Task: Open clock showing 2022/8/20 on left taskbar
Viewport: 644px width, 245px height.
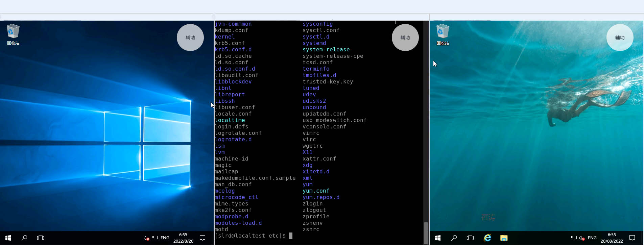Action: tap(183, 238)
